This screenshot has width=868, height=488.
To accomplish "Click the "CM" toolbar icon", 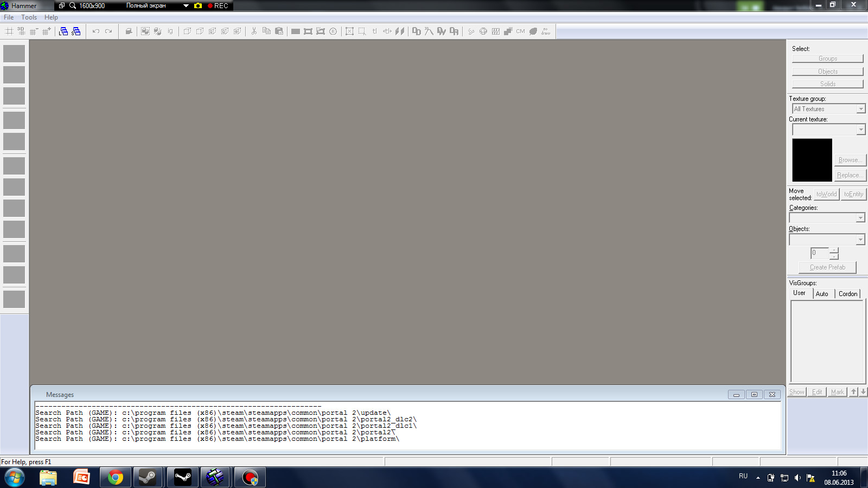I will [521, 31].
